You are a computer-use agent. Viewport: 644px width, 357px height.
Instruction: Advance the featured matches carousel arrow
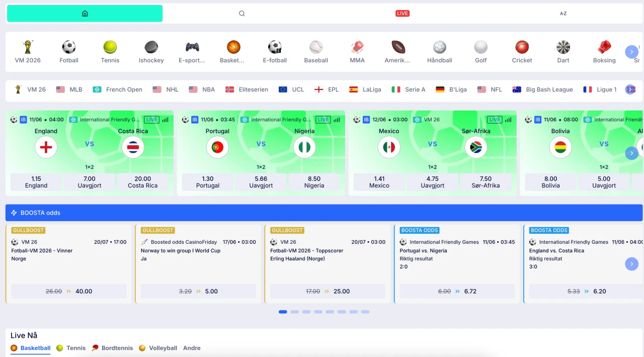(631, 153)
